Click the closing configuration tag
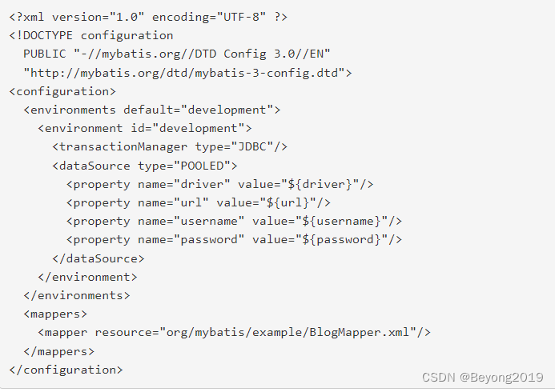The image size is (555, 392). (66, 370)
